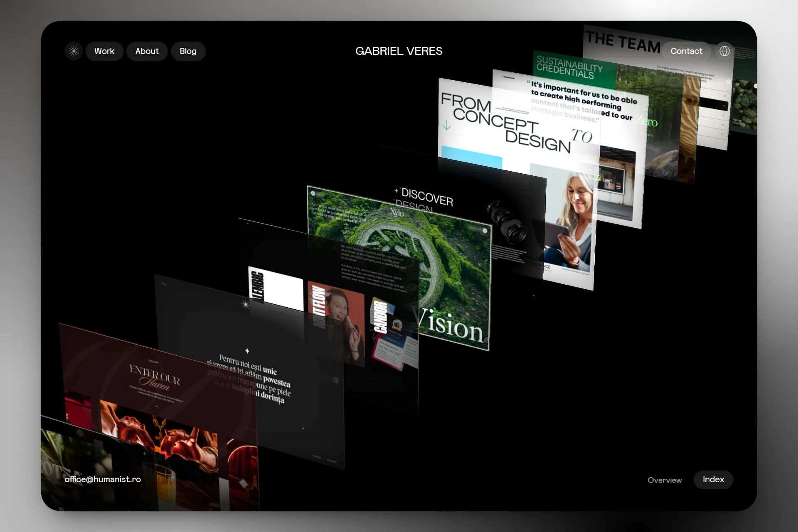Click the Contact button
The image size is (798, 532).
point(686,51)
